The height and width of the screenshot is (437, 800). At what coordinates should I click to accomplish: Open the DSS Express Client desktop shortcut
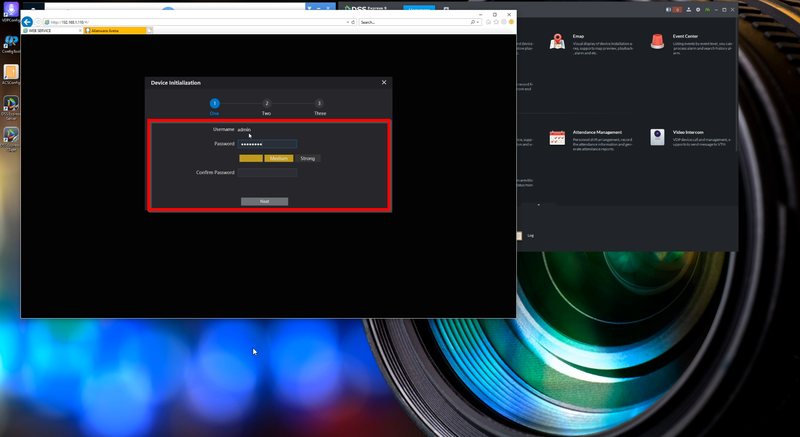pyautogui.click(x=11, y=140)
